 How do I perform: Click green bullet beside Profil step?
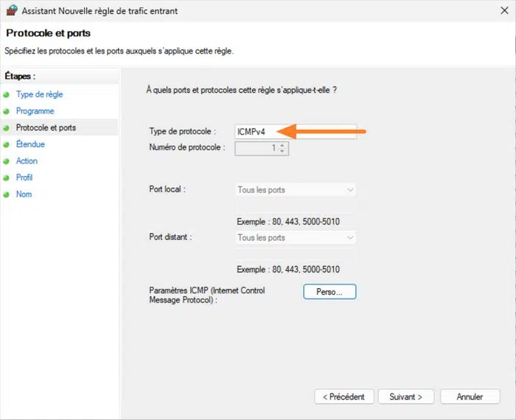pos(7,178)
